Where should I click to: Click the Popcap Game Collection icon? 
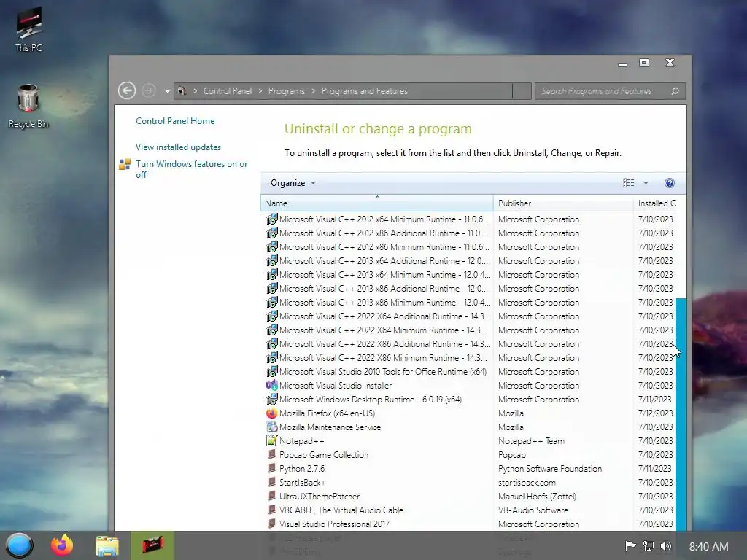271,454
